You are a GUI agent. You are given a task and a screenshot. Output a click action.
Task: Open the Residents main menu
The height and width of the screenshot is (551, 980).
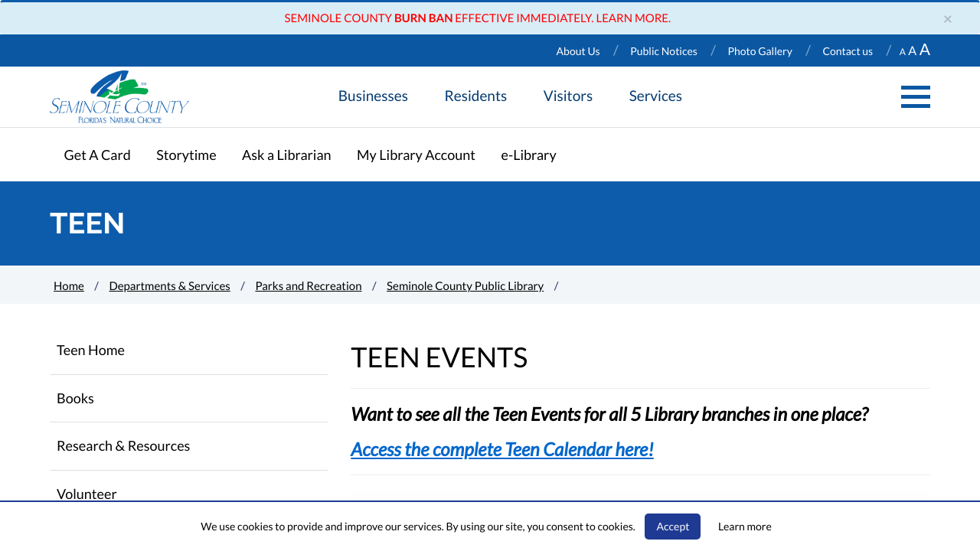[475, 96]
